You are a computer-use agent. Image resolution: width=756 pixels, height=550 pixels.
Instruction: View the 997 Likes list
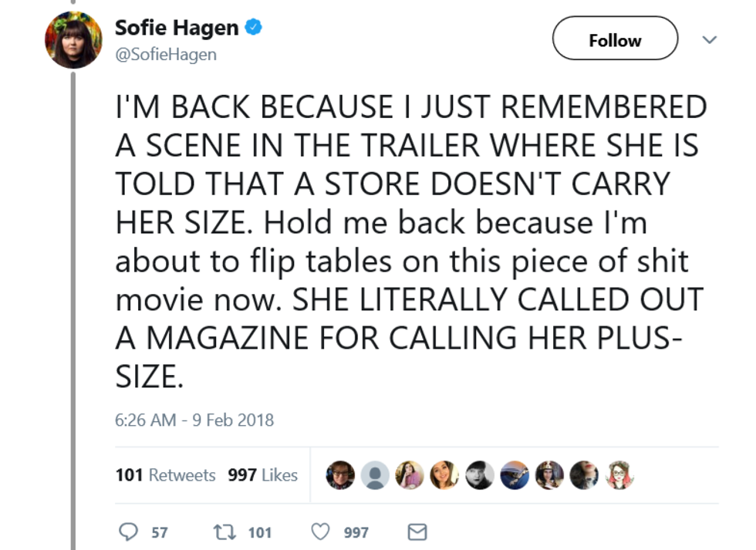pos(262,475)
